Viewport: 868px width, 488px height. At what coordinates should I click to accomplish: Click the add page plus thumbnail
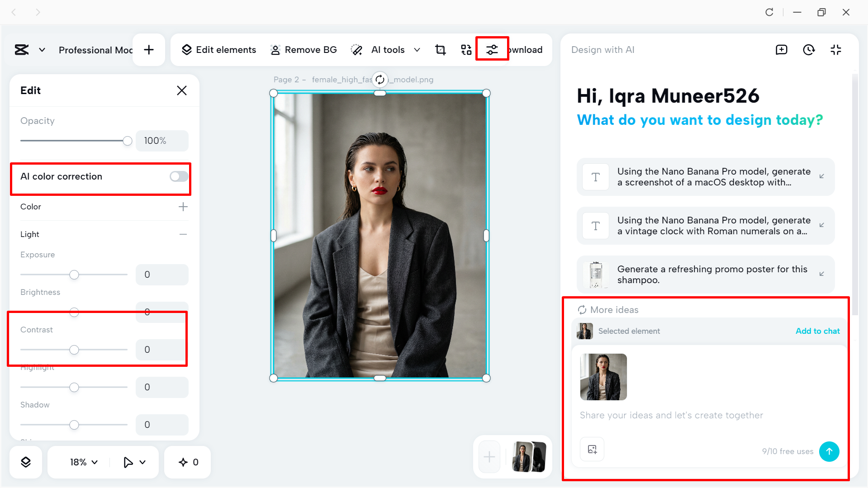click(x=489, y=457)
